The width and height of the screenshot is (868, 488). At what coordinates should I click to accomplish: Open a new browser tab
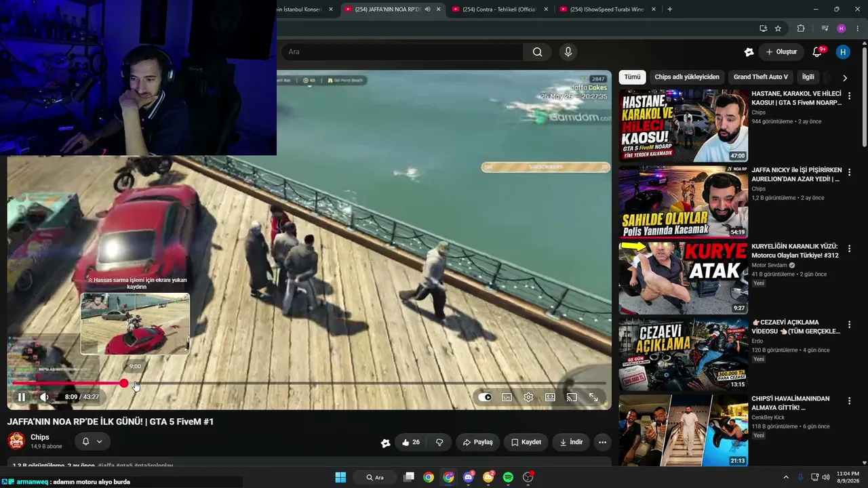click(x=670, y=9)
